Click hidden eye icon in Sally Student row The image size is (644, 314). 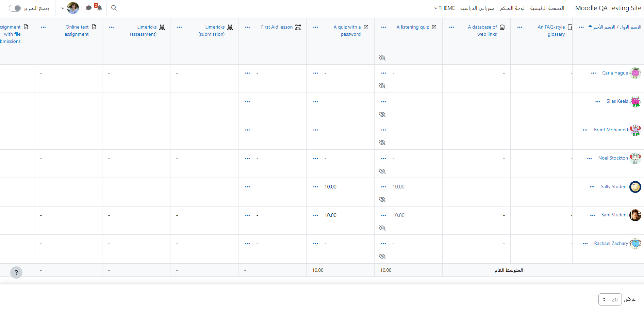382,199
